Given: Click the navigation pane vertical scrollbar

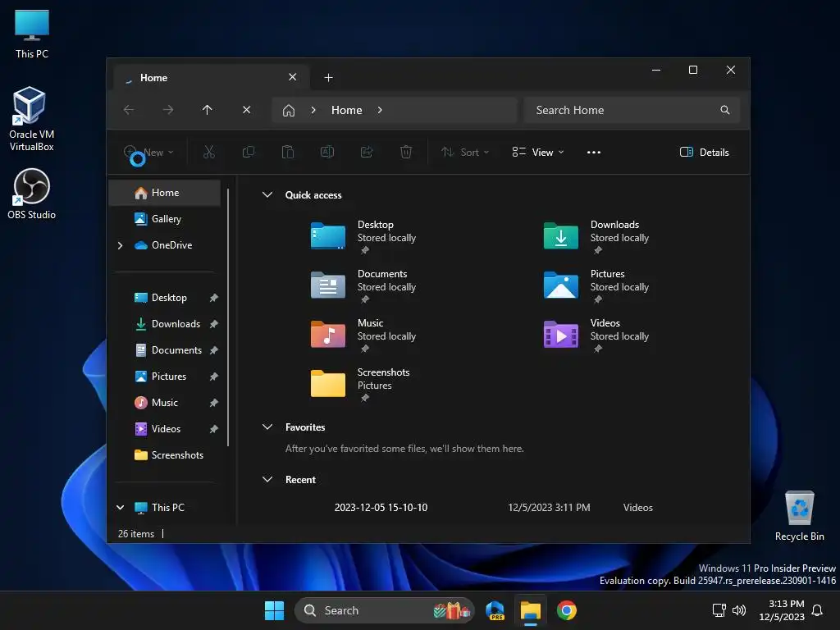Looking at the screenshot, I should 228,317.
